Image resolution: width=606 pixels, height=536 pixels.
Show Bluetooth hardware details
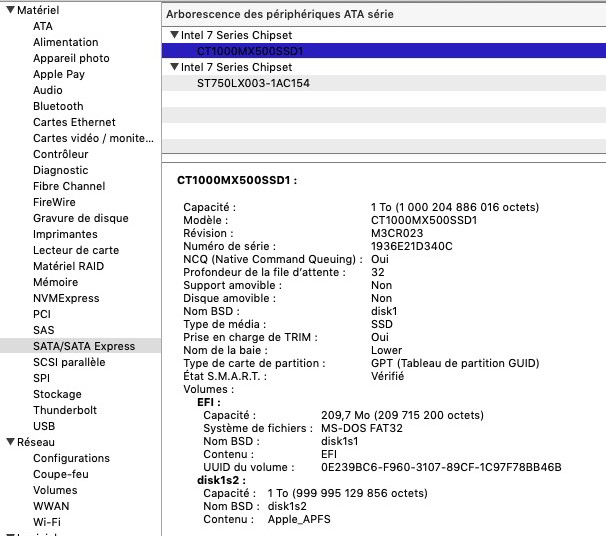58,106
